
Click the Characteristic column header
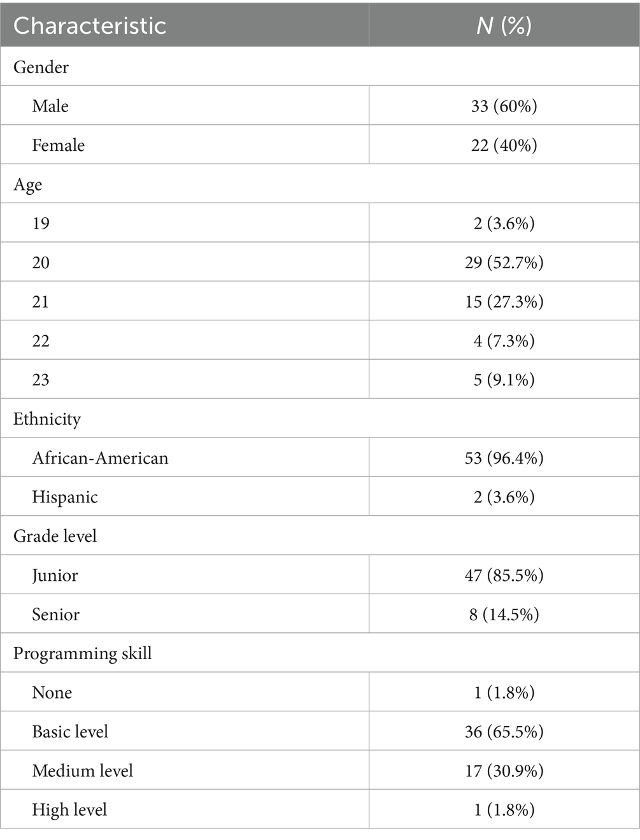click(90, 25)
